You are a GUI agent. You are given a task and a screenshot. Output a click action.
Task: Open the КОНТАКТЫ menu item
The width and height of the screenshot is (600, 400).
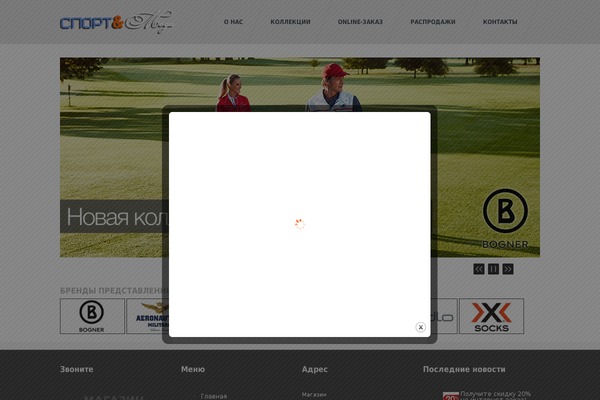500,22
